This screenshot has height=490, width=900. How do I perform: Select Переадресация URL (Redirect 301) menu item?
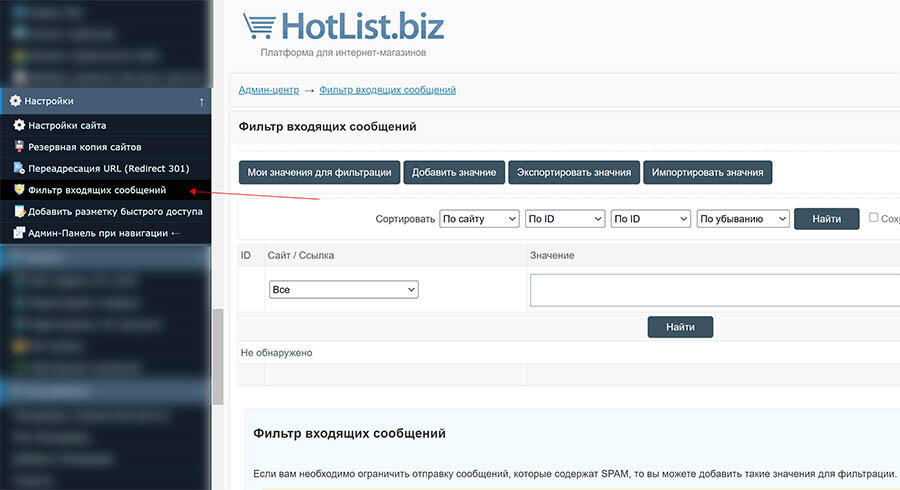click(108, 168)
